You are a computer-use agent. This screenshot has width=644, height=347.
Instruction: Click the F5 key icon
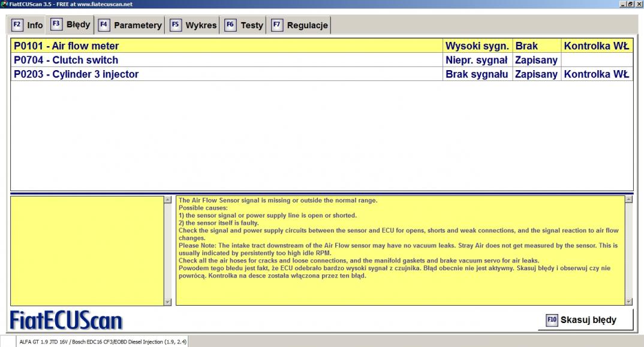pos(175,25)
